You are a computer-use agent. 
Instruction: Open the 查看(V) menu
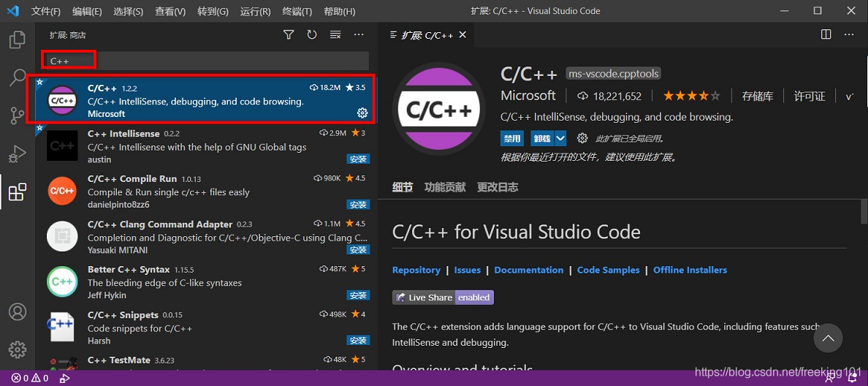170,11
